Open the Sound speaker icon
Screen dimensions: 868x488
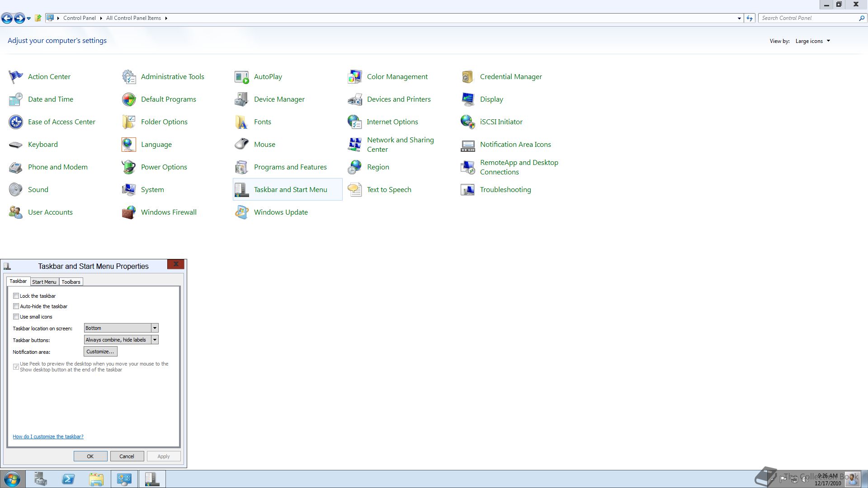16,190
